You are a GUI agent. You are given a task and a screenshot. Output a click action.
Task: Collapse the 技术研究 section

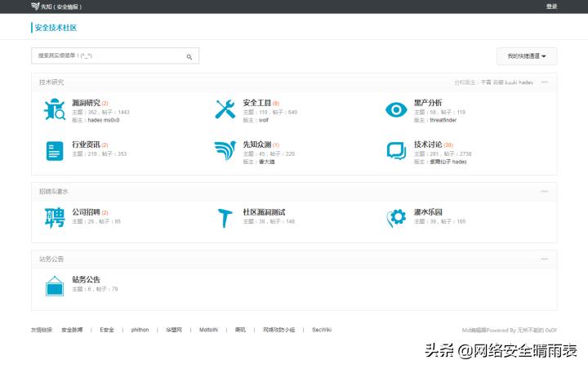pyautogui.click(x=544, y=82)
